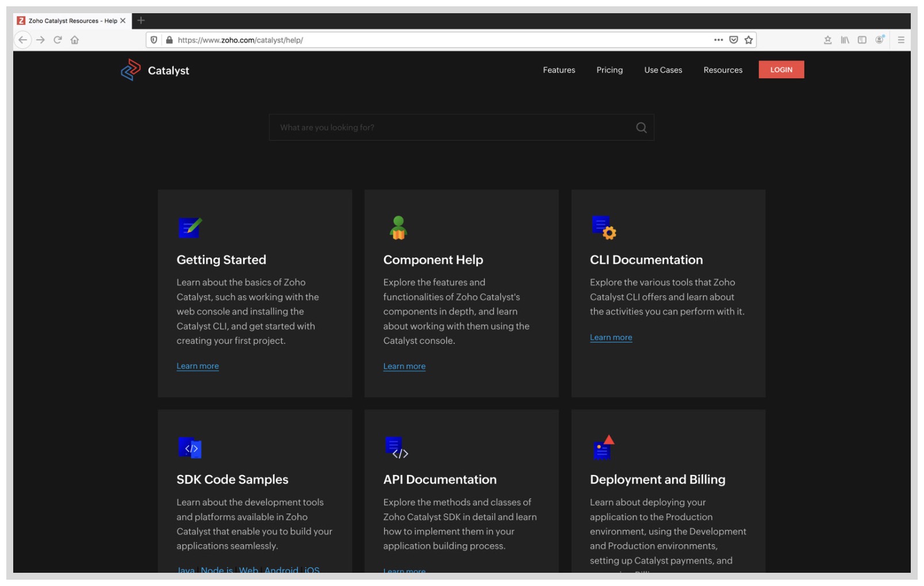This screenshot has height=586, width=924.
Task: Click the Getting Started notepad icon
Action: (x=190, y=228)
